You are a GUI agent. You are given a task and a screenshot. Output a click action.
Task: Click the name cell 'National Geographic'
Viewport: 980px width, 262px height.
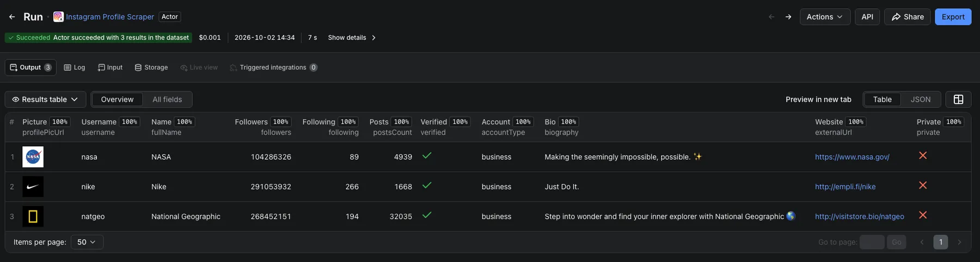click(x=186, y=216)
